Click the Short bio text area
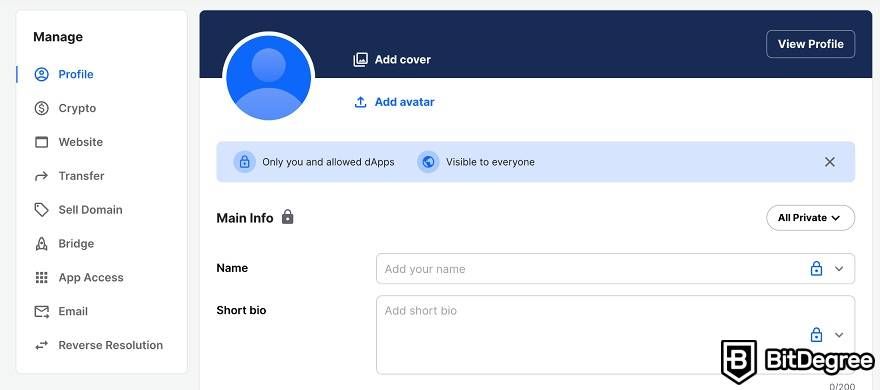This screenshot has height=390, width=880. [615, 335]
